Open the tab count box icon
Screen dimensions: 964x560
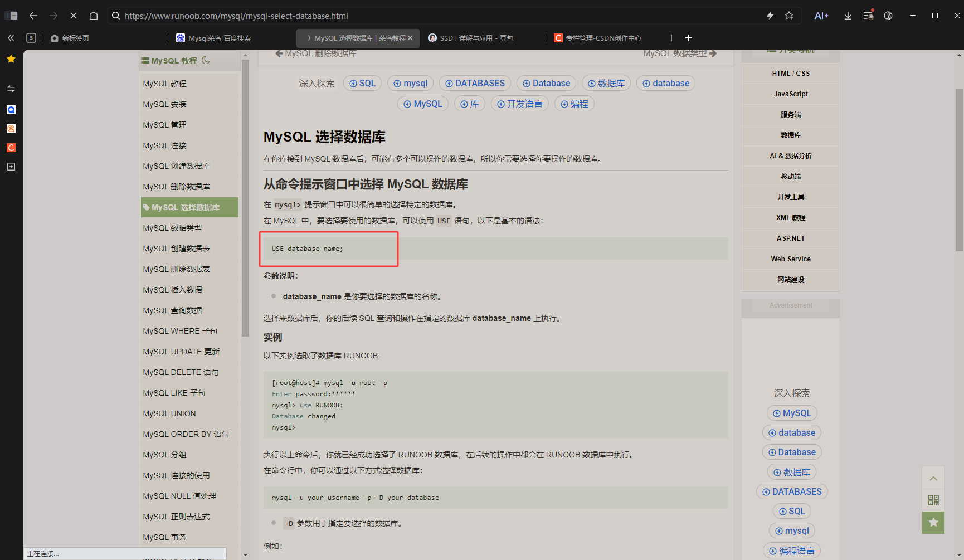[x=31, y=38]
